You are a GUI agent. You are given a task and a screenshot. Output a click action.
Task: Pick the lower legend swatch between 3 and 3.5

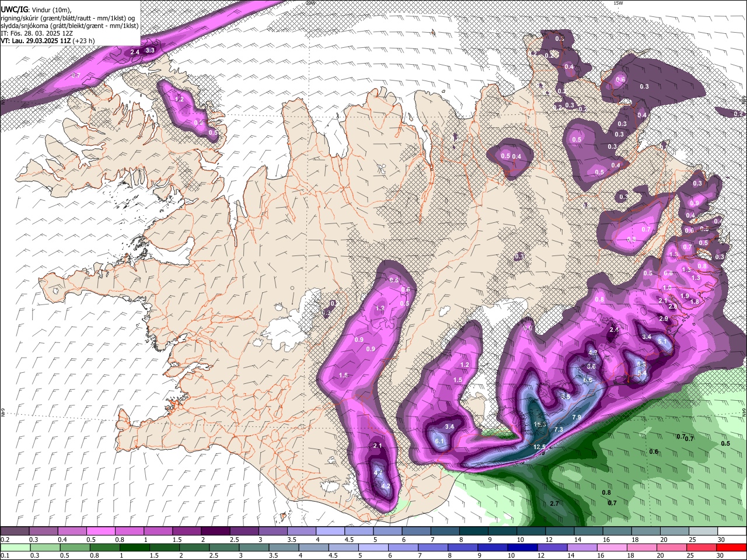[253, 547]
